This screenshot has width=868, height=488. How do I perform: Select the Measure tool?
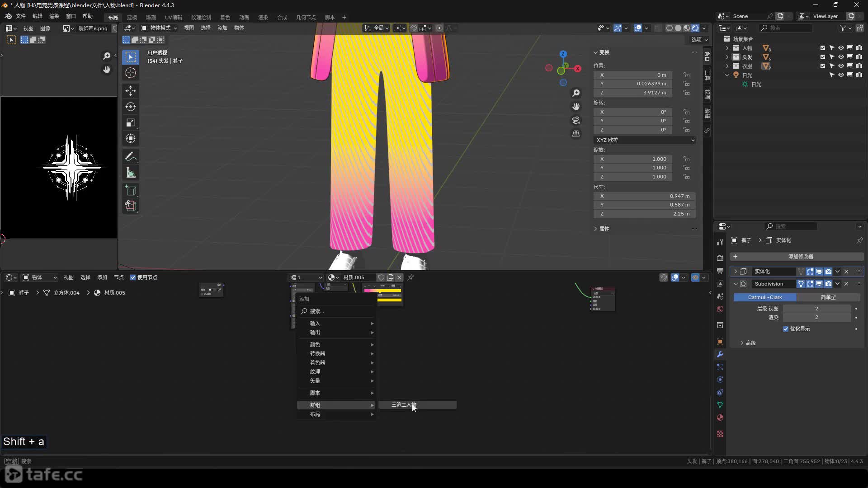[131, 173]
